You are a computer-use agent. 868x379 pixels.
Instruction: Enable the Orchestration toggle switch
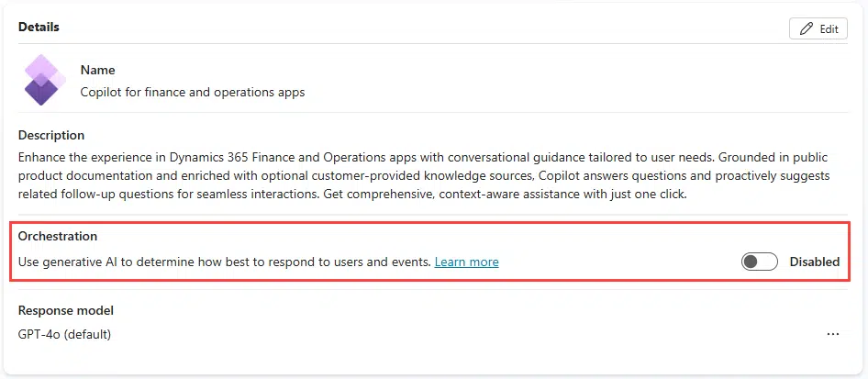(760, 262)
